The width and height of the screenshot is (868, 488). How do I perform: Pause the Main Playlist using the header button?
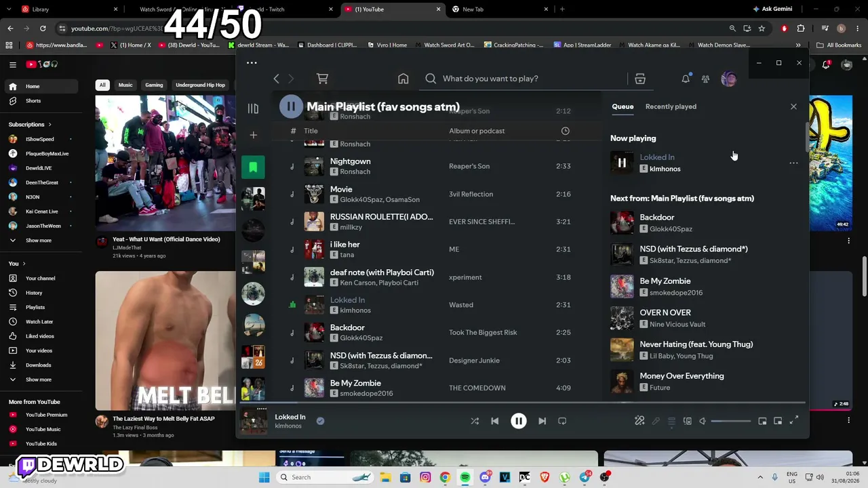point(291,106)
